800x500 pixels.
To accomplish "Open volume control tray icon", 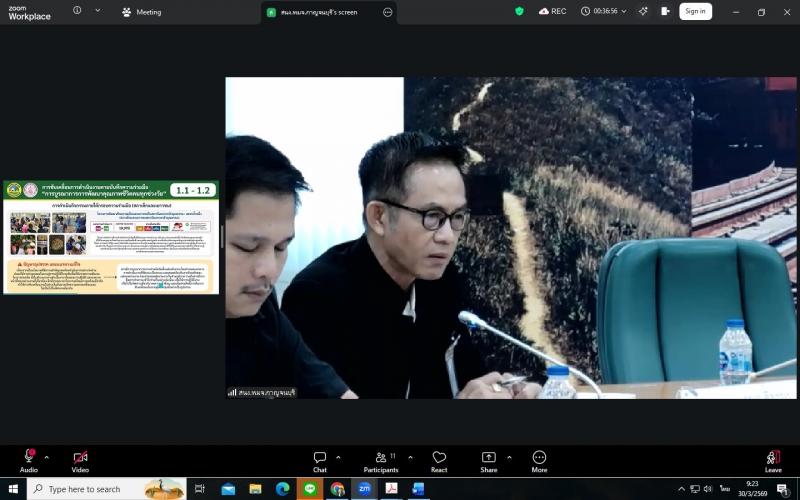I will [708, 489].
